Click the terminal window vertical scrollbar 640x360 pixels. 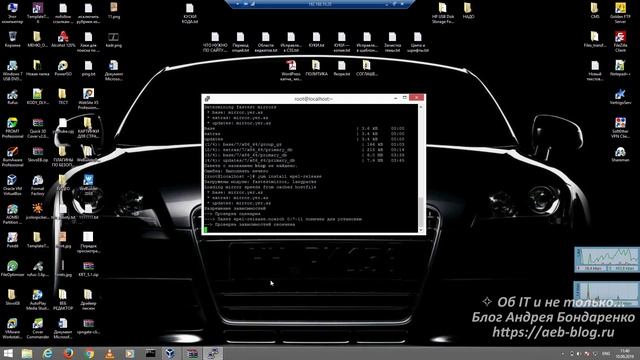[x=421, y=168]
